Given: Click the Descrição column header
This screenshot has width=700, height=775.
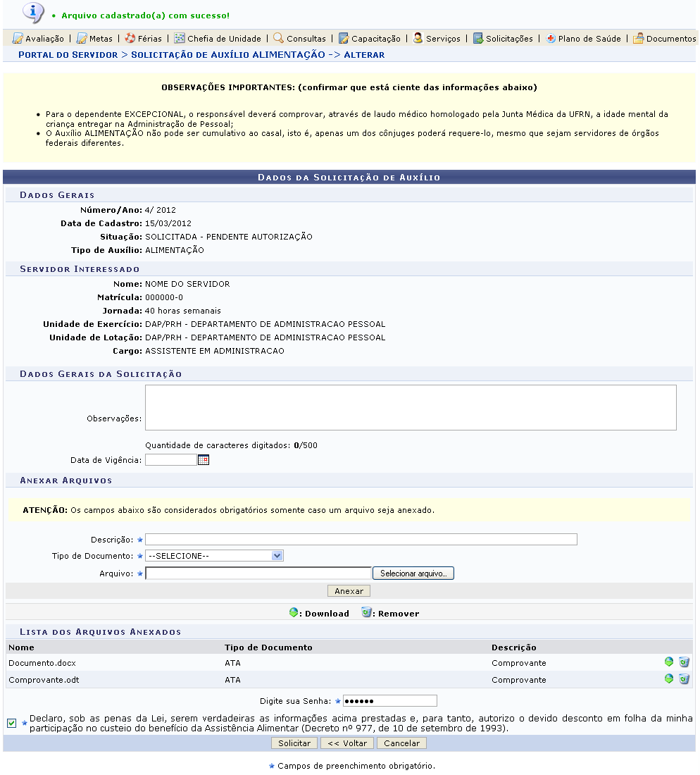Looking at the screenshot, I should click(x=514, y=647).
